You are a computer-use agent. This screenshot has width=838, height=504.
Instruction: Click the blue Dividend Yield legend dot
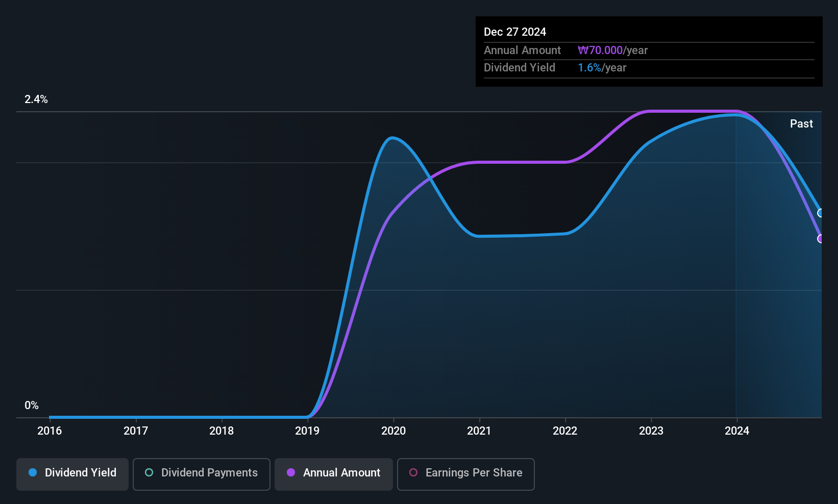click(33, 472)
